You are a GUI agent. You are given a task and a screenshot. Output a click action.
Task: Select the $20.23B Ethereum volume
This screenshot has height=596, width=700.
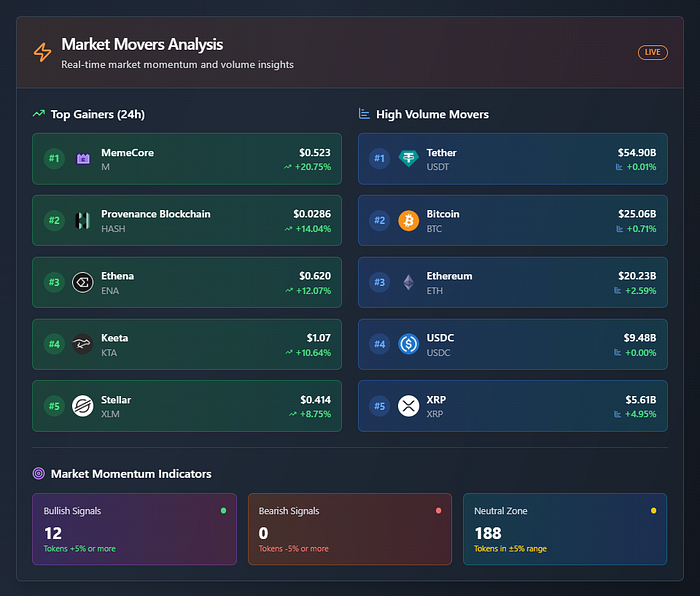637,276
